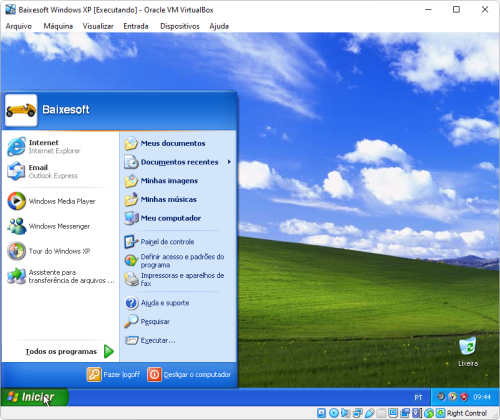
Task: Open the Lixeira recycle bin icon
Action: tap(468, 352)
